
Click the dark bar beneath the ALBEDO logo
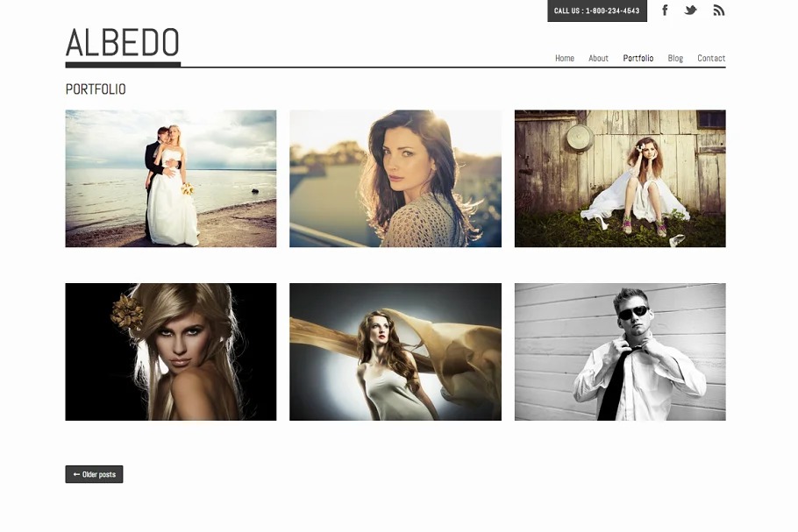(123, 64)
